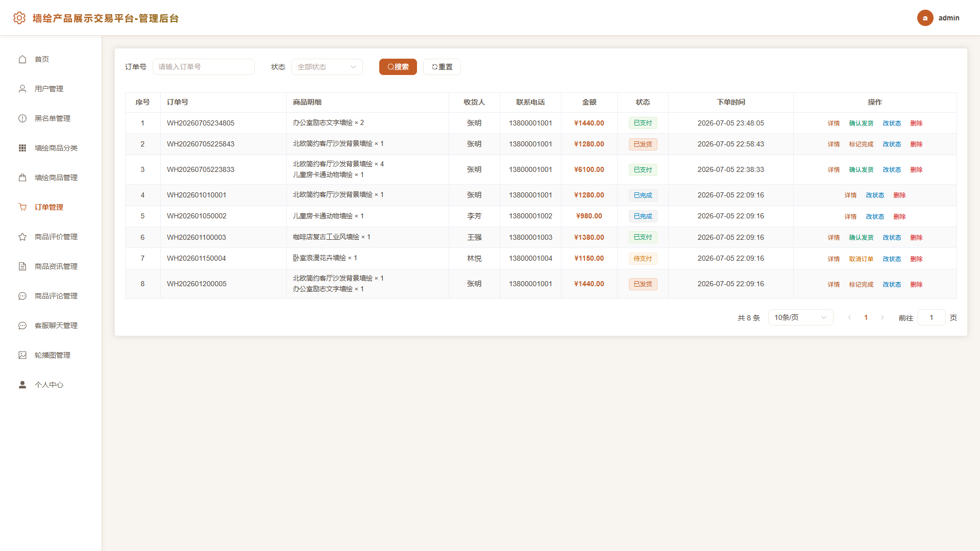Open the 10条/页 page size dropdown
Viewport: 980px width, 551px height.
[800, 317]
